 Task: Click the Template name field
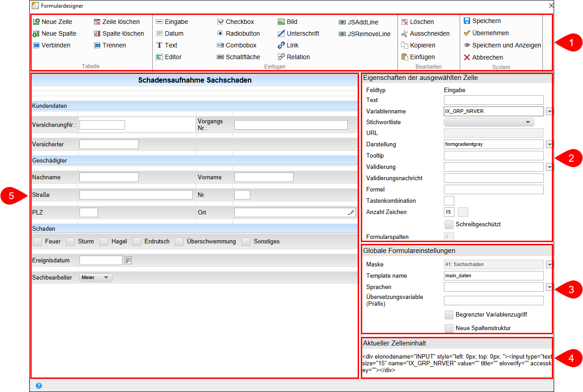click(494, 276)
